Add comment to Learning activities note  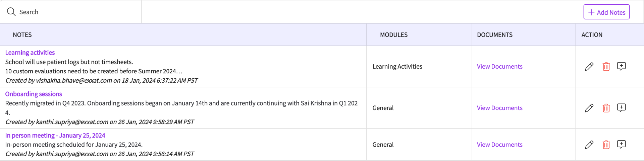point(621,66)
